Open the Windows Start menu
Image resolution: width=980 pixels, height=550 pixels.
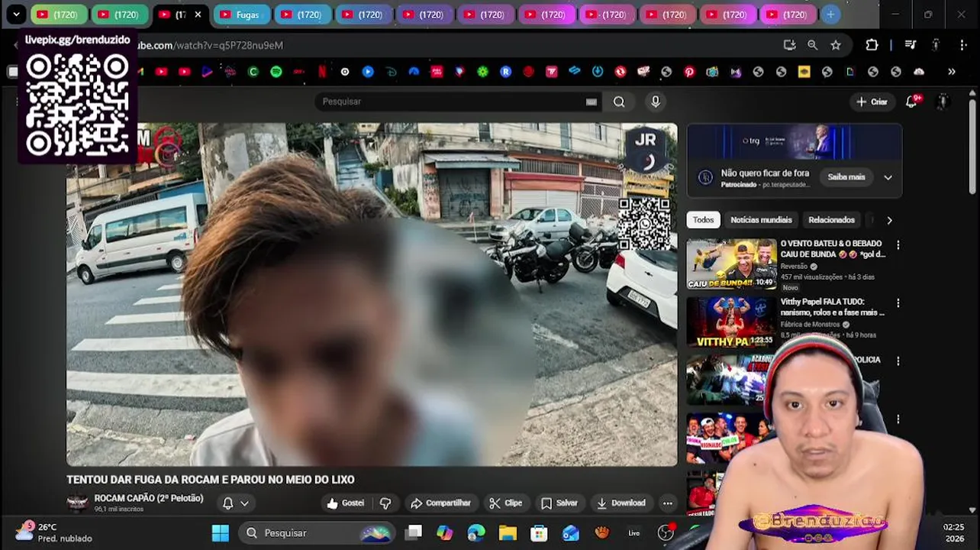(x=221, y=533)
